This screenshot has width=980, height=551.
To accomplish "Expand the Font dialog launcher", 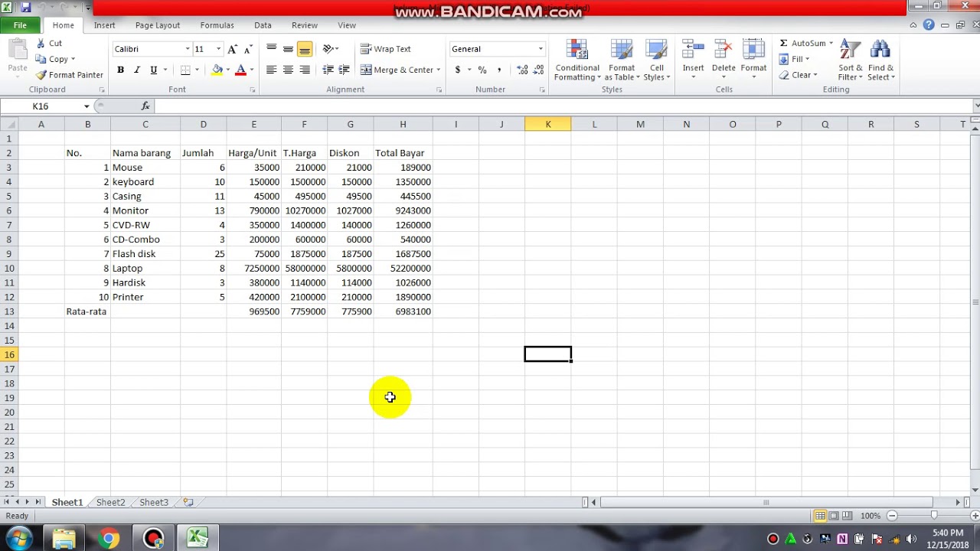I will [x=251, y=90].
